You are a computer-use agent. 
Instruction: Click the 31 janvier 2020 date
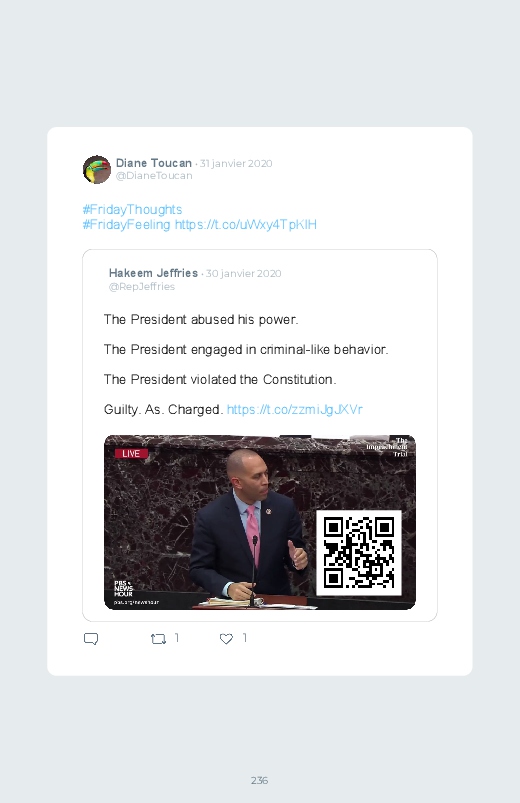pos(236,163)
